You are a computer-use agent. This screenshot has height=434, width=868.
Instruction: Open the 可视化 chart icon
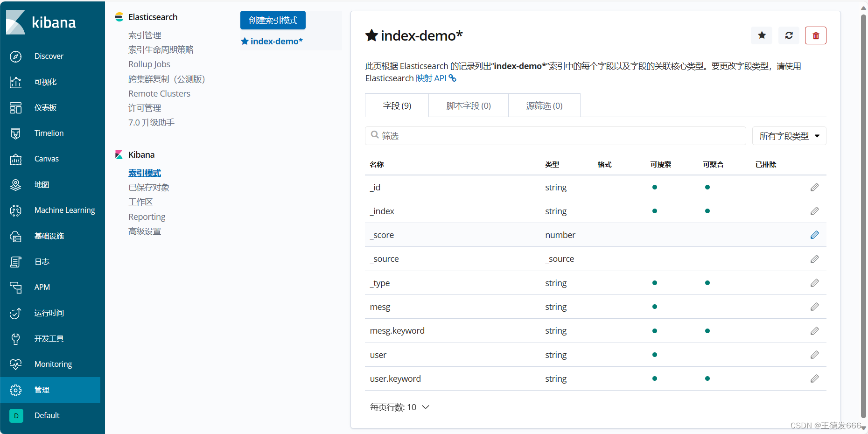click(x=15, y=82)
